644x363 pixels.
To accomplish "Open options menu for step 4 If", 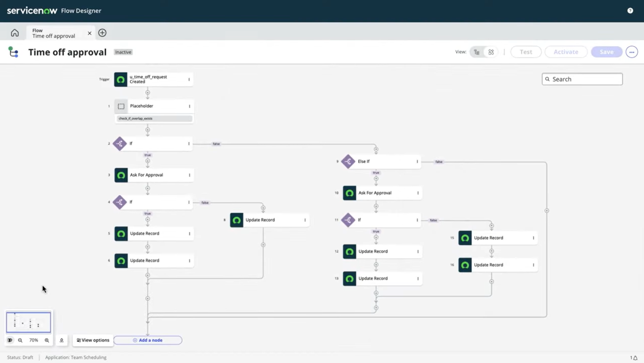I will 189,202.
